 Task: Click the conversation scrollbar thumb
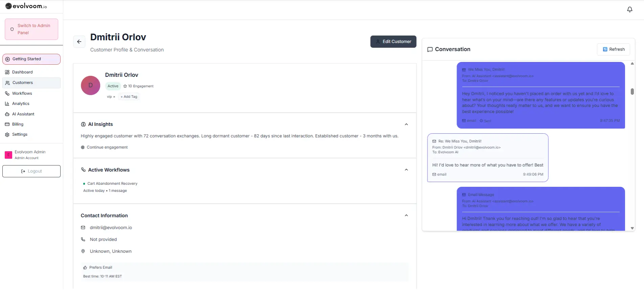(632, 92)
